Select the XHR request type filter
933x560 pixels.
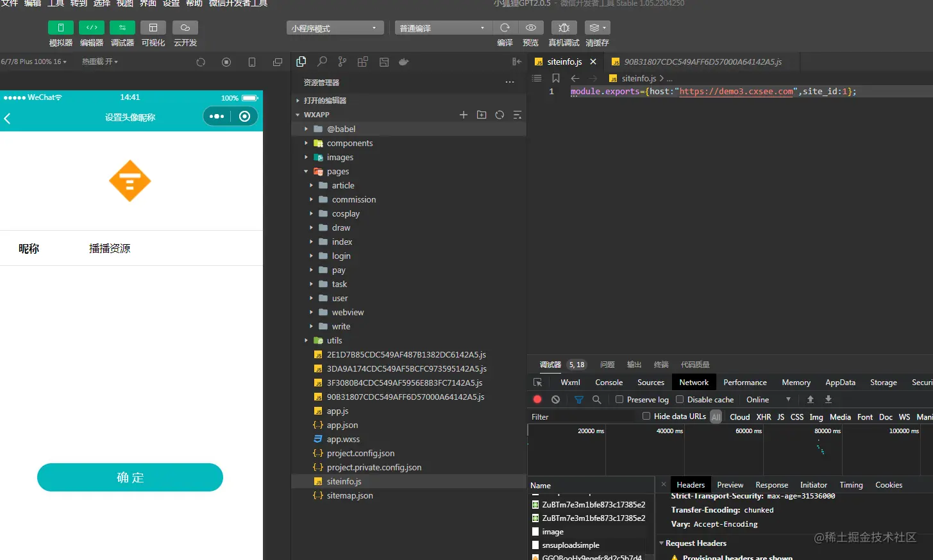(x=764, y=416)
